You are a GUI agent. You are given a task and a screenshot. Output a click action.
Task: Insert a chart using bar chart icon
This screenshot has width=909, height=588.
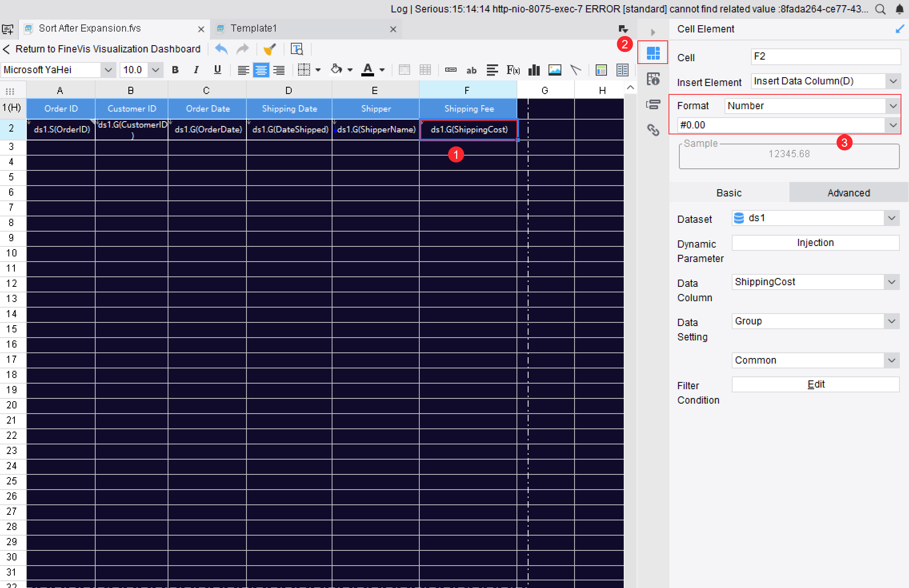[x=534, y=70]
